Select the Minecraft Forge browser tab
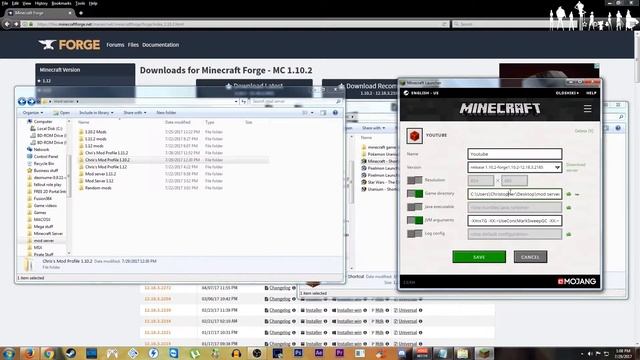The image size is (640, 360). [40, 13]
